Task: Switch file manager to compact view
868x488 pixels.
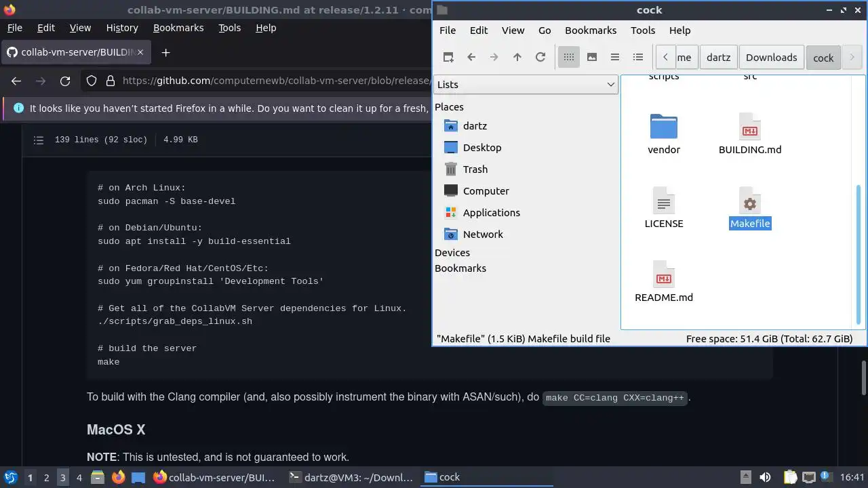Action: [x=615, y=58]
